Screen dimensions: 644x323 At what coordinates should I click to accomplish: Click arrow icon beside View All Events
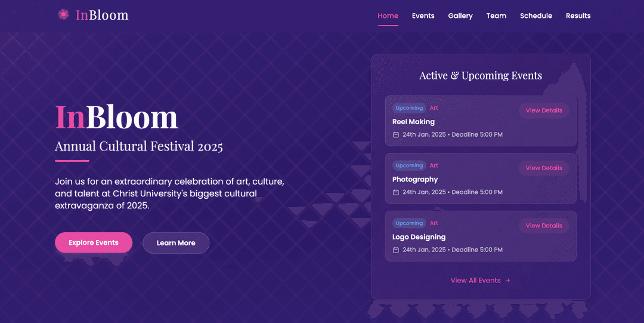[x=507, y=281]
